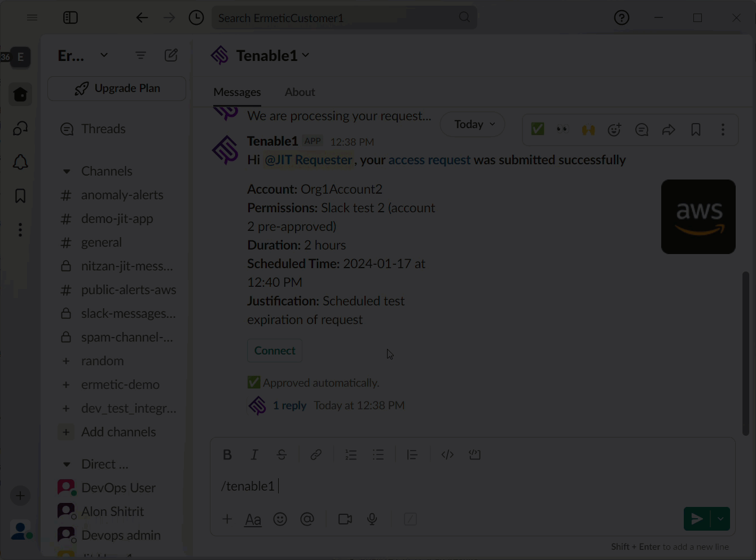Image resolution: width=756 pixels, height=560 pixels.
Task: Insert a link in the composer
Action: pyautogui.click(x=316, y=454)
